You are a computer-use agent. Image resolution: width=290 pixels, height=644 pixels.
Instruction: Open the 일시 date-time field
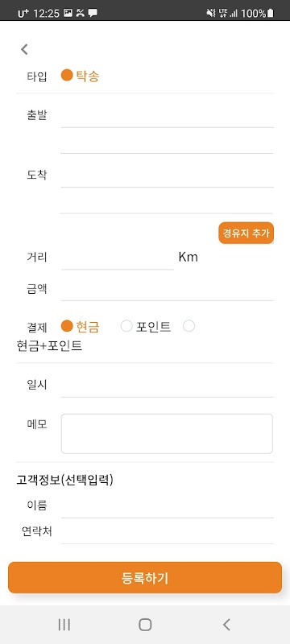168,386
